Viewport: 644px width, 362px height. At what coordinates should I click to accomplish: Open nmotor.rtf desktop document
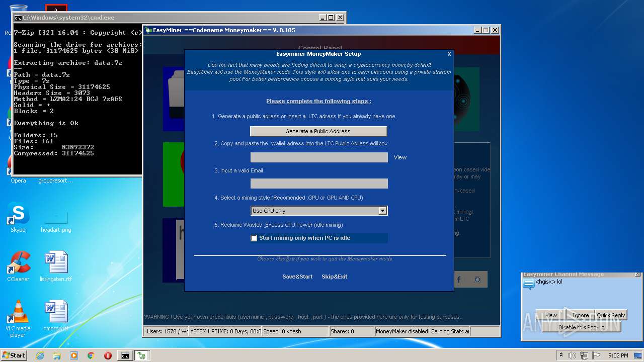pyautogui.click(x=56, y=316)
